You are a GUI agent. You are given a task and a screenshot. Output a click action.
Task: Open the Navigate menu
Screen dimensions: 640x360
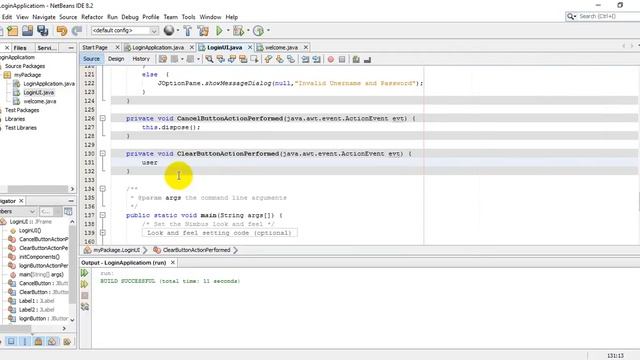coord(44,17)
